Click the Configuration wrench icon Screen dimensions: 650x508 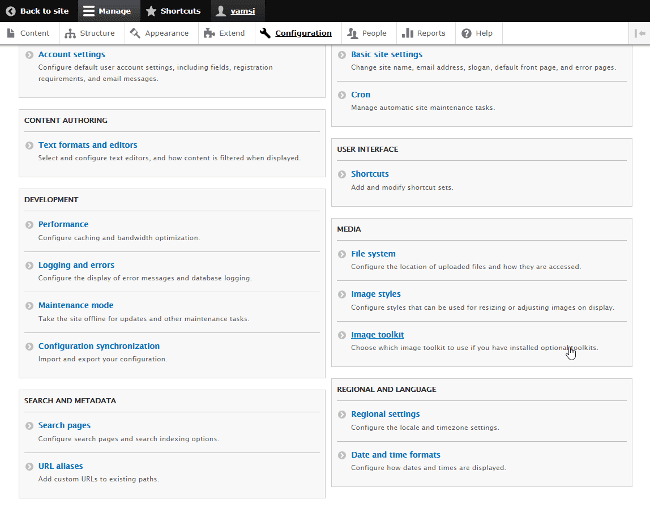[265, 33]
